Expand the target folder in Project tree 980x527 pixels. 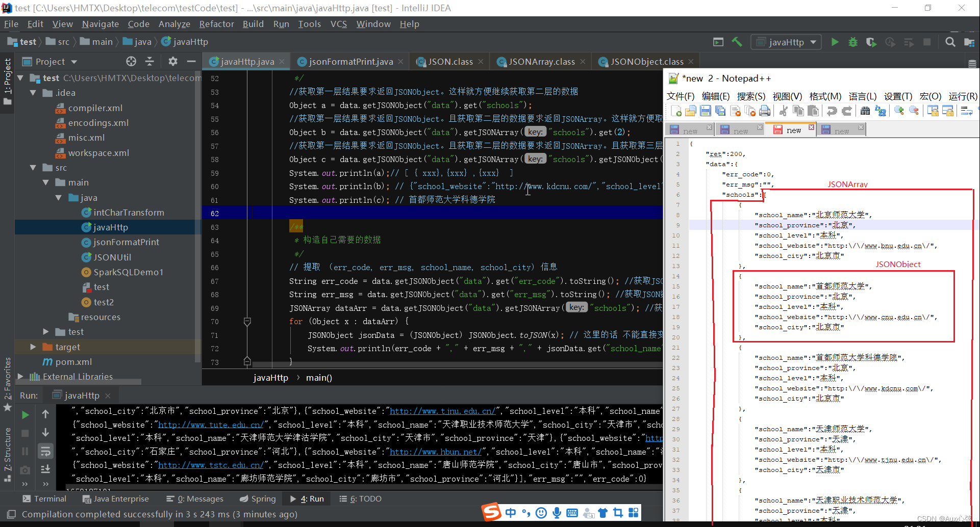click(x=33, y=347)
